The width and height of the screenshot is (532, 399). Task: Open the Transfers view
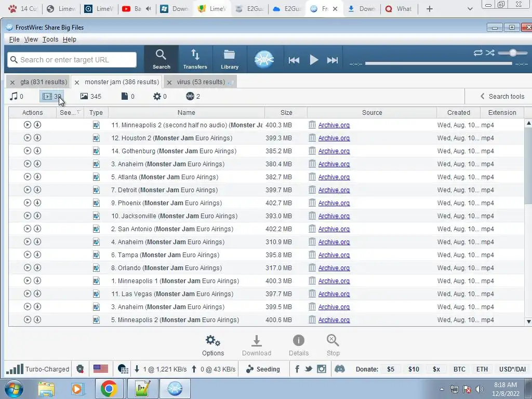click(x=195, y=59)
